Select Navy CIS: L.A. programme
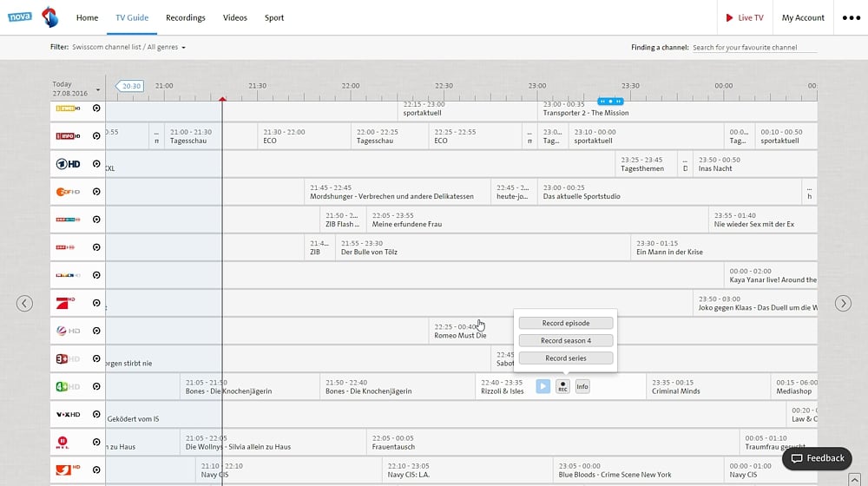Image resolution: width=868 pixels, height=486 pixels. 467,470
